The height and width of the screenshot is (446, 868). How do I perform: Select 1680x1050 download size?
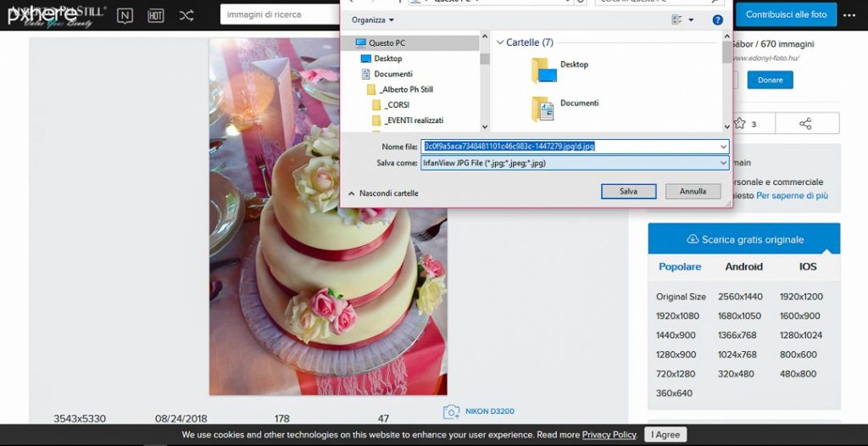739,316
